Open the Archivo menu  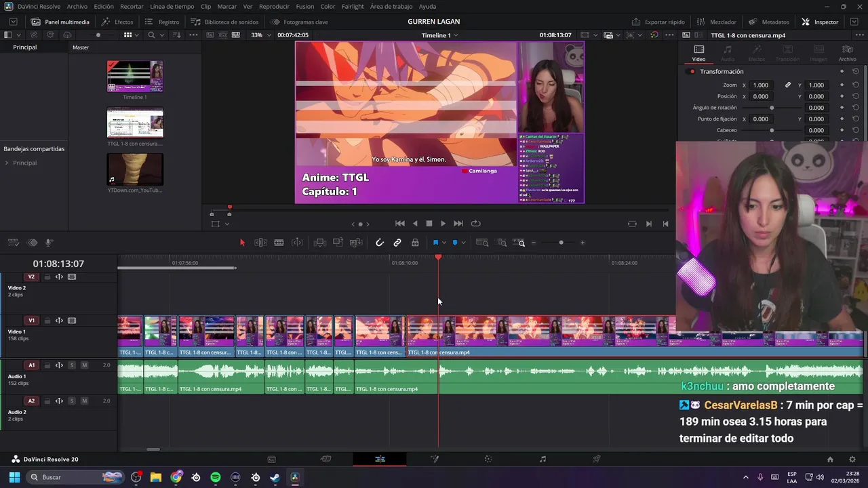77,6
